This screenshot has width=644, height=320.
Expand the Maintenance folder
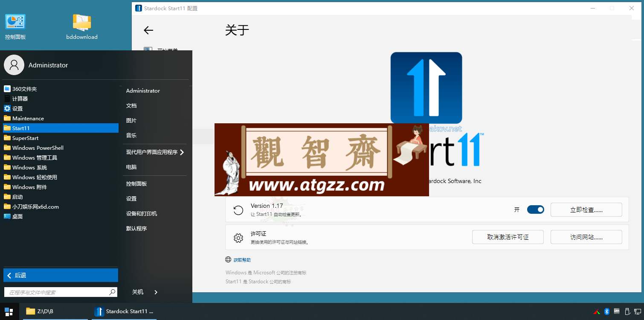pyautogui.click(x=61, y=118)
